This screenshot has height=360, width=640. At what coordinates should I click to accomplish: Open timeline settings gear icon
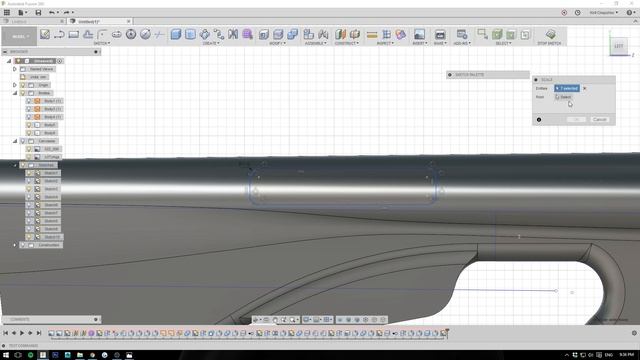coord(634,333)
